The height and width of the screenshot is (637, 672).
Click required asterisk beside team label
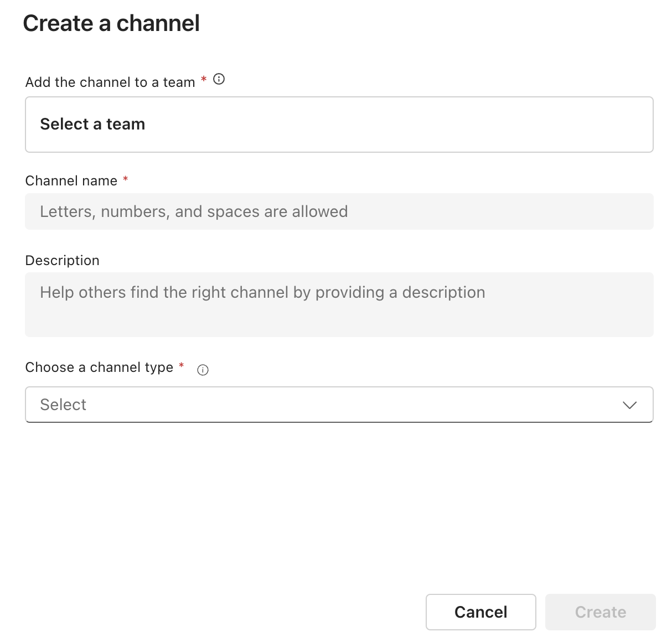(204, 79)
